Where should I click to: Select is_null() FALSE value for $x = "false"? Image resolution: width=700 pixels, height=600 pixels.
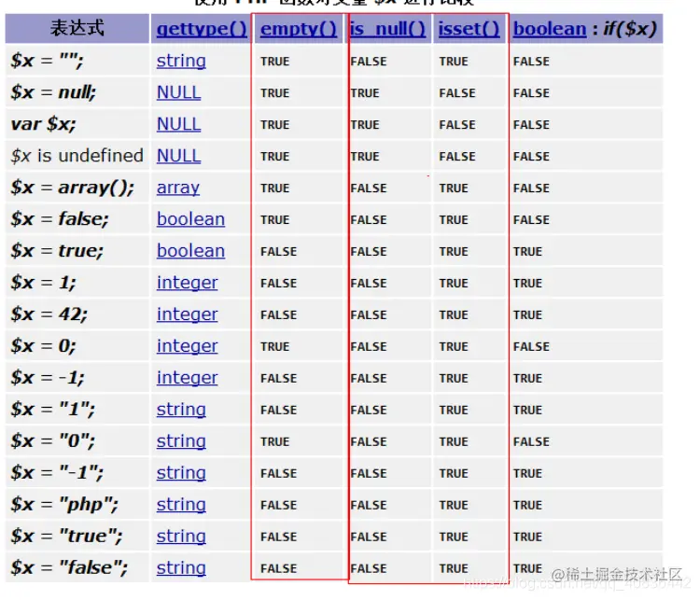(x=369, y=568)
